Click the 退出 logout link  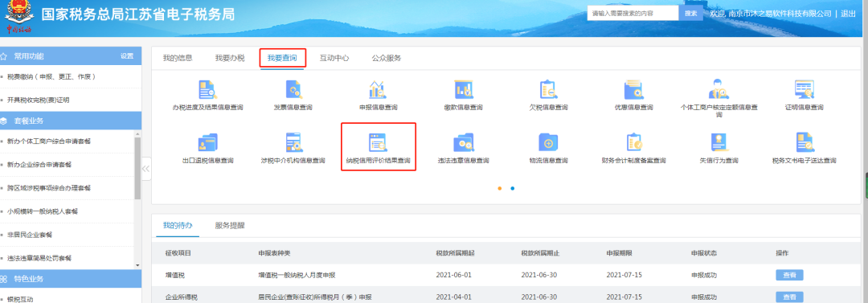tap(848, 14)
